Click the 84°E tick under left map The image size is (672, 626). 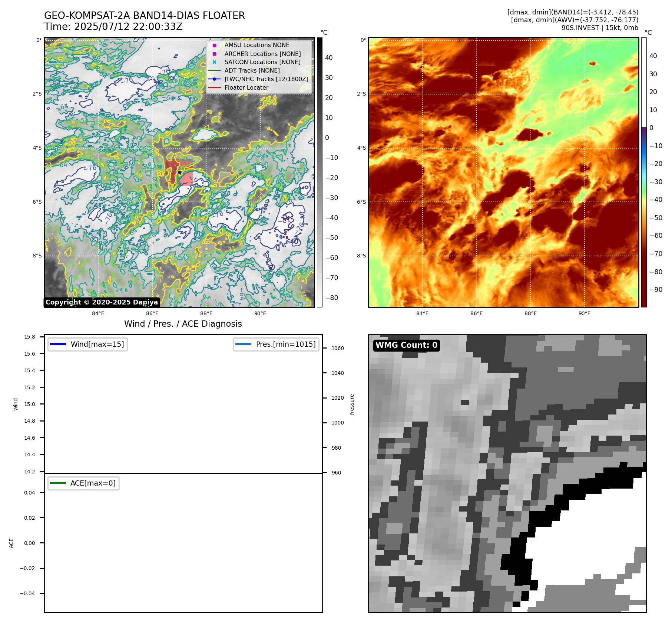tap(98, 313)
